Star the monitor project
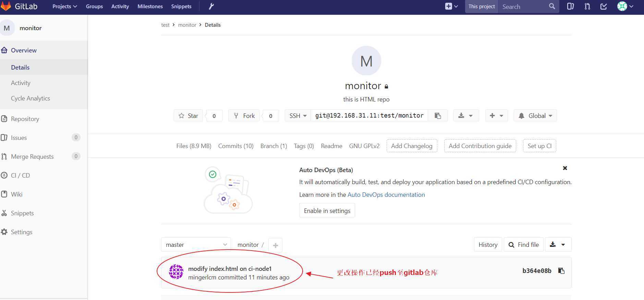 [188, 116]
